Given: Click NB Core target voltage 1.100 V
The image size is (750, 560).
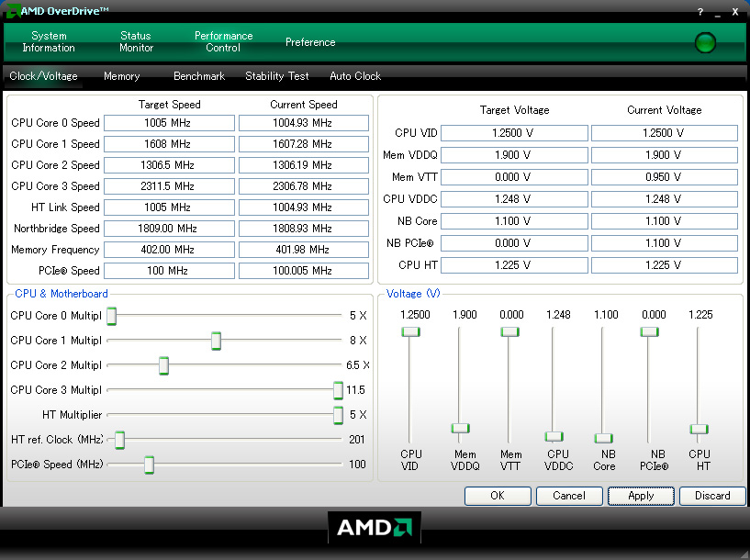Looking at the screenshot, I should click(x=514, y=221).
